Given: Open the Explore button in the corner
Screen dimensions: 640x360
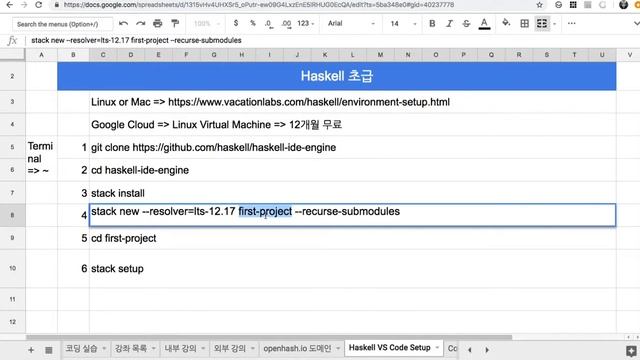Looking at the screenshot, I should (x=631, y=350).
